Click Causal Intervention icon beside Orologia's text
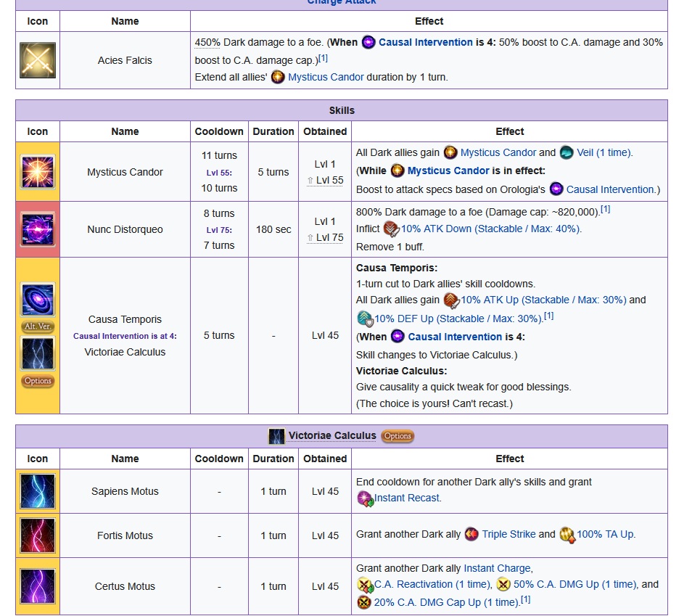Screen dimensions: 692x616 click(556, 189)
